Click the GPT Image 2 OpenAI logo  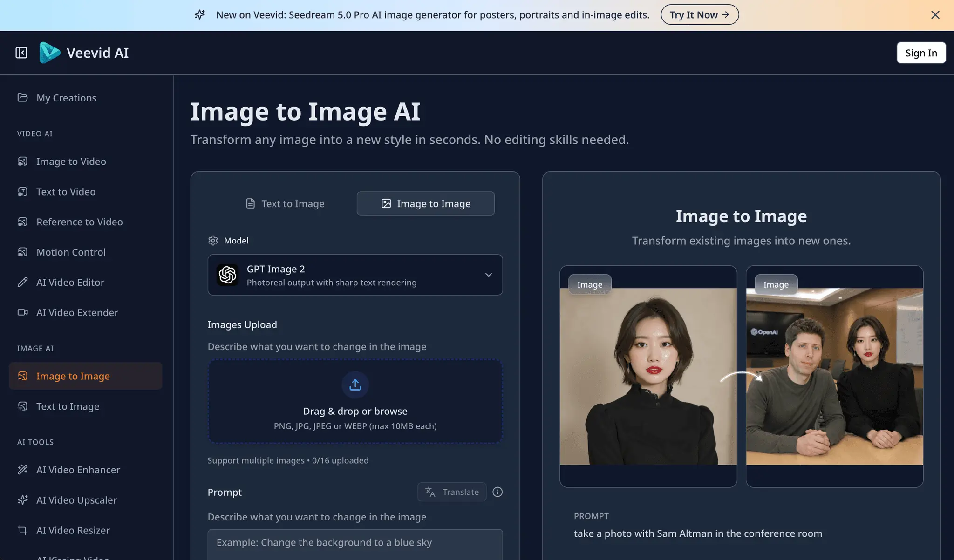coord(227,275)
